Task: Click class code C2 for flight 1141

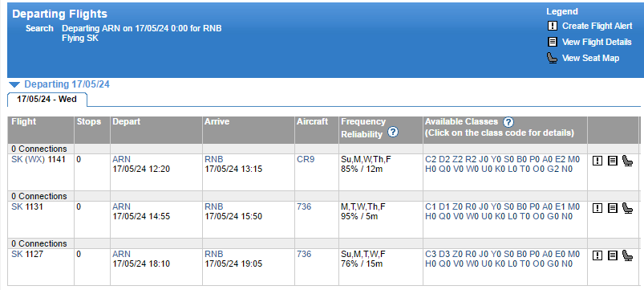Action: point(431,159)
